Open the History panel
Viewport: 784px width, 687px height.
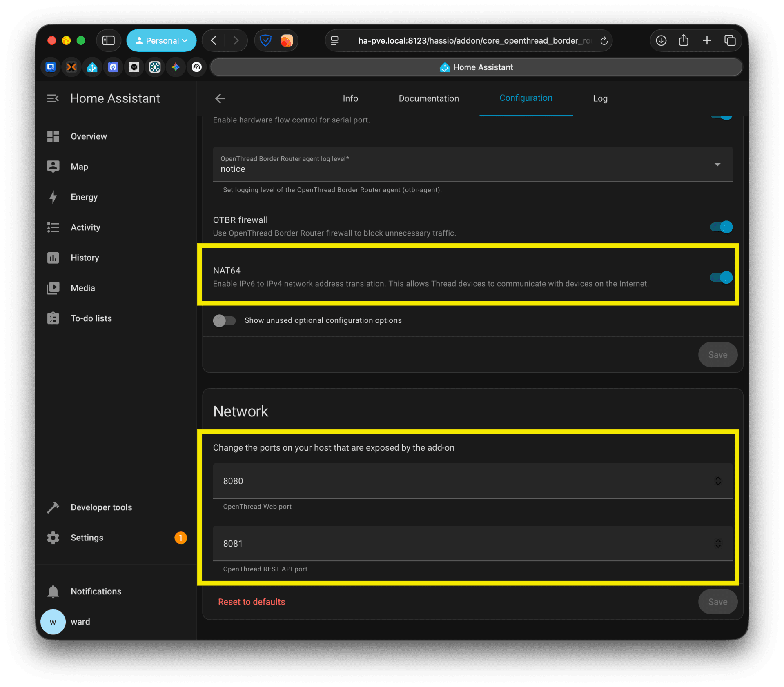click(85, 258)
